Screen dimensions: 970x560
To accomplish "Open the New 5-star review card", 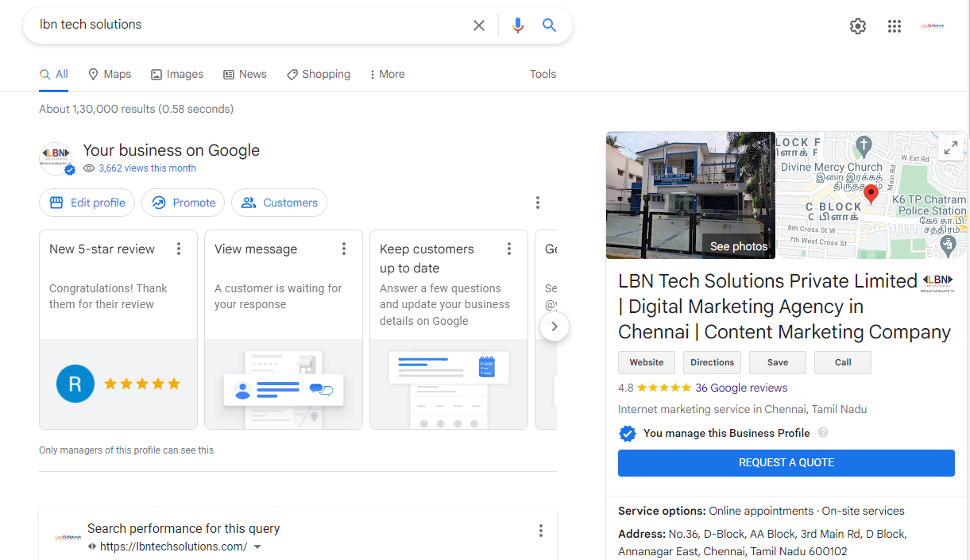I will 118,330.
